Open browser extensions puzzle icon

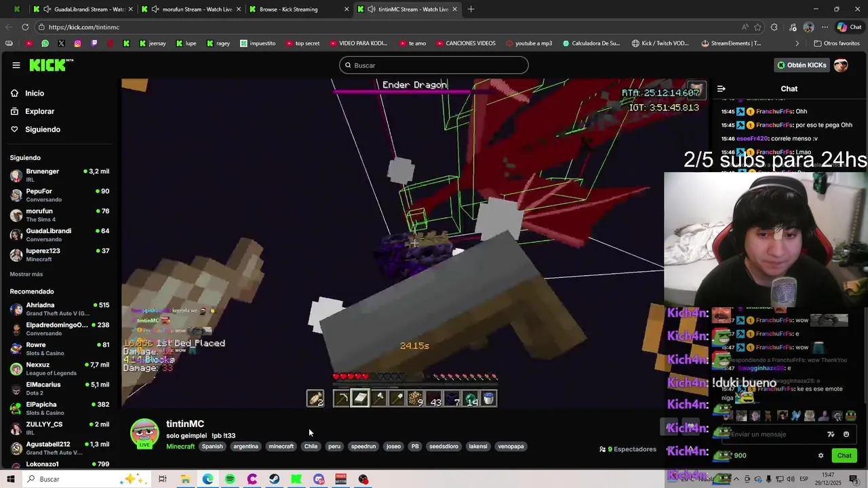[x=774, y=27]
